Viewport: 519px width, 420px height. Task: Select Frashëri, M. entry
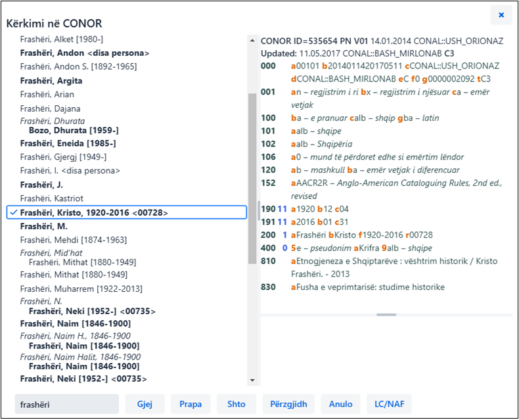click(44, 227)
